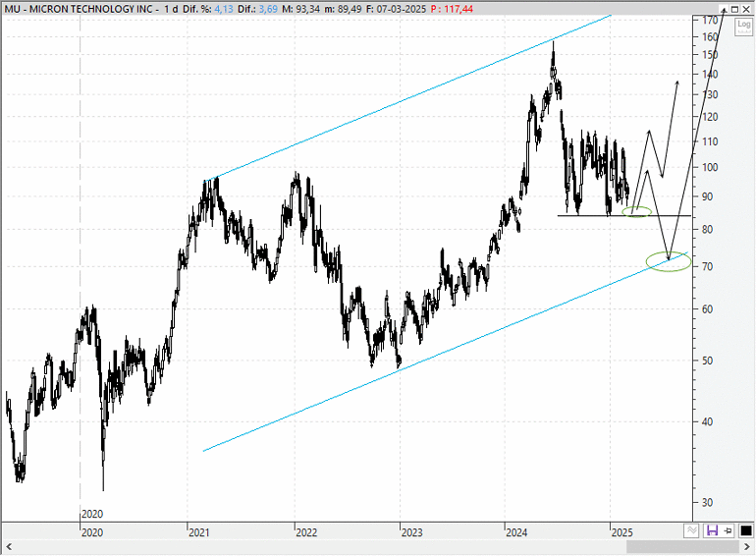Viewport: 756px width, 556px height.
Task: Click the 140 price axis label
Action: click(710, 75)
